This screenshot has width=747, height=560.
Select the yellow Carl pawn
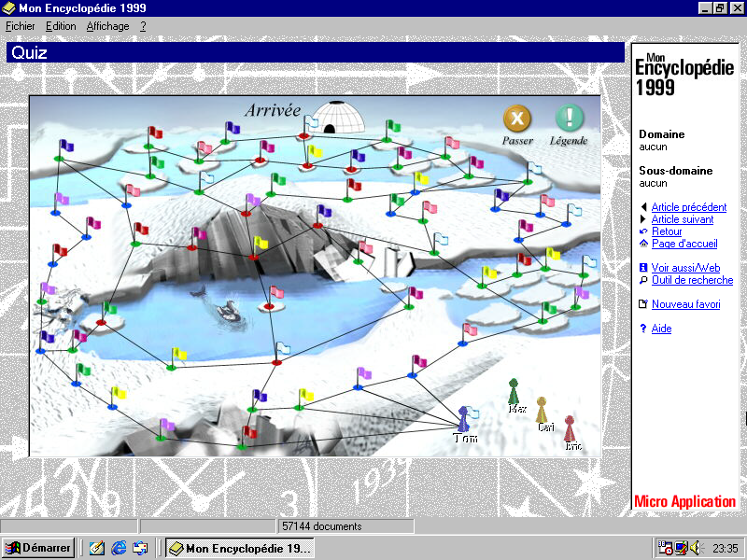(542, 410)
